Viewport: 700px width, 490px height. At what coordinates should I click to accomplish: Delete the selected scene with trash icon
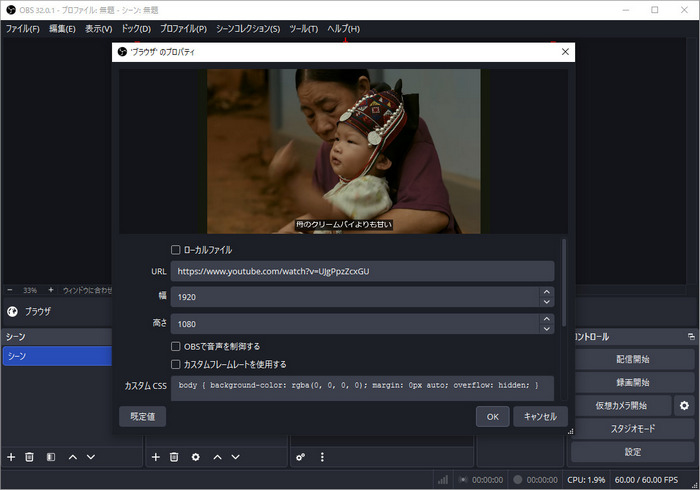pos(29,457)
